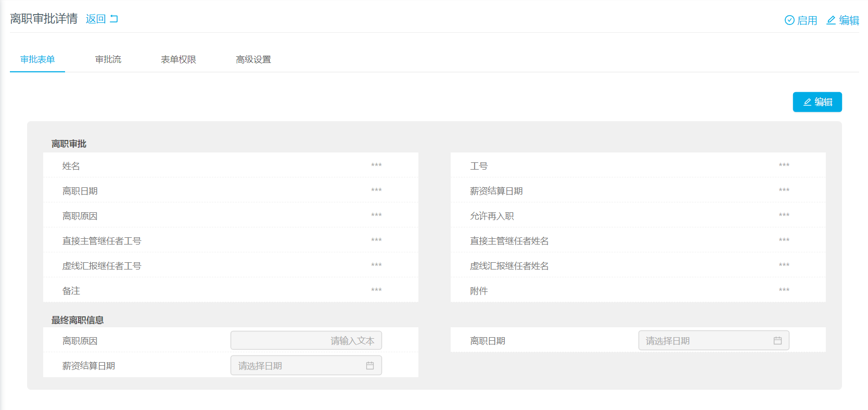Select the 审批表单 tab

pyautogui.click(x=37, y=59)
